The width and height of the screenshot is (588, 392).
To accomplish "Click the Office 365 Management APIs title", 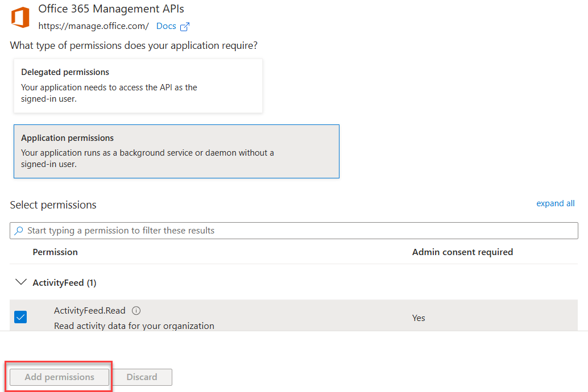I will [x=111, y=9].
